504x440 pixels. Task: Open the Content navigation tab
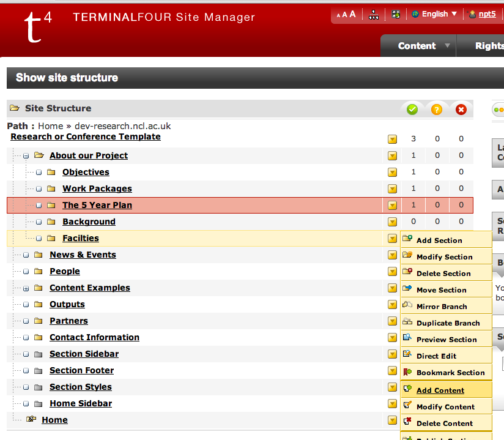coord(417,46)
